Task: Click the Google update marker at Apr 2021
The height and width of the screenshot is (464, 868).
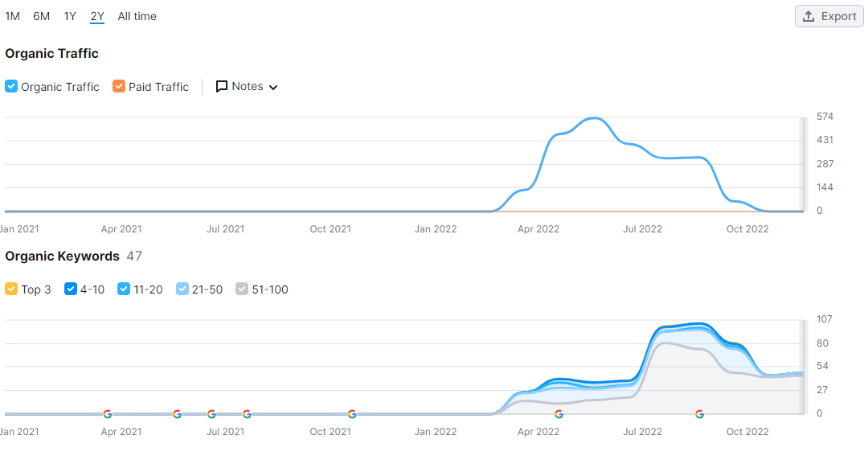Action: (x=108, y=414)
